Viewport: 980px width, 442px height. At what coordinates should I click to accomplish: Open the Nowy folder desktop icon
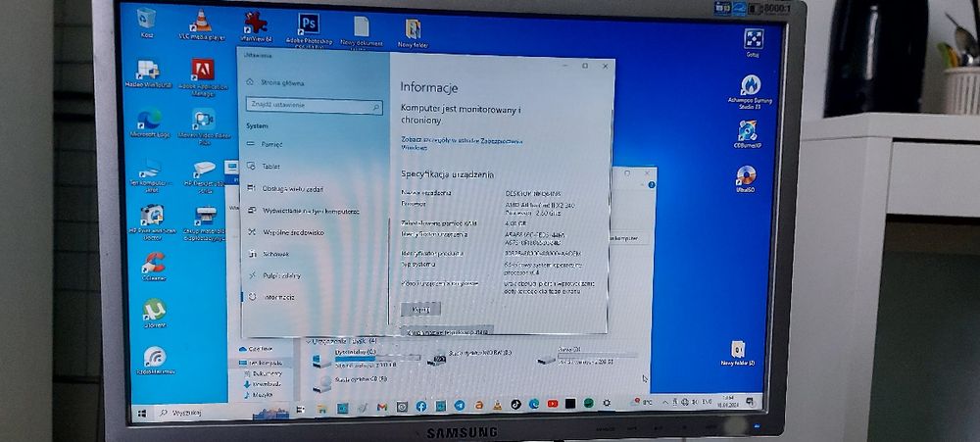[x=413, y=33]
